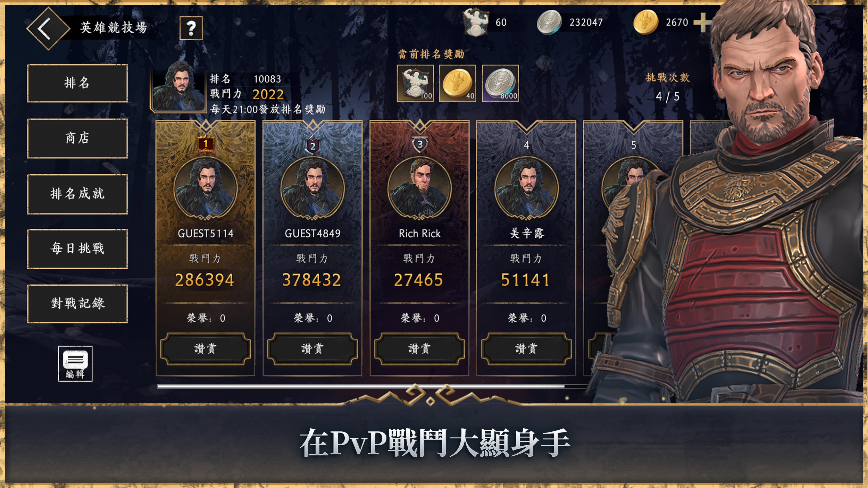Tap the gold coin reward icon showing 40
Viewport: 868px width, 488px height.
tap(458, 83)
